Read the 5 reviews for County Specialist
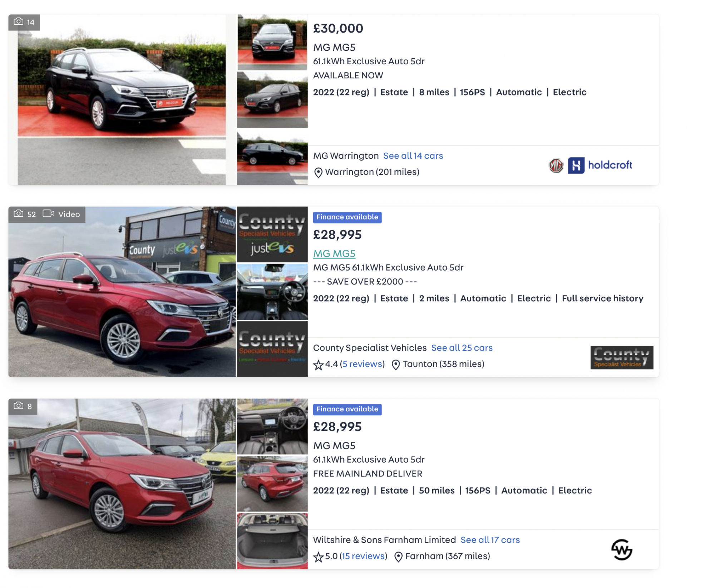Screen dimensions: 715x588 point(363,364)
